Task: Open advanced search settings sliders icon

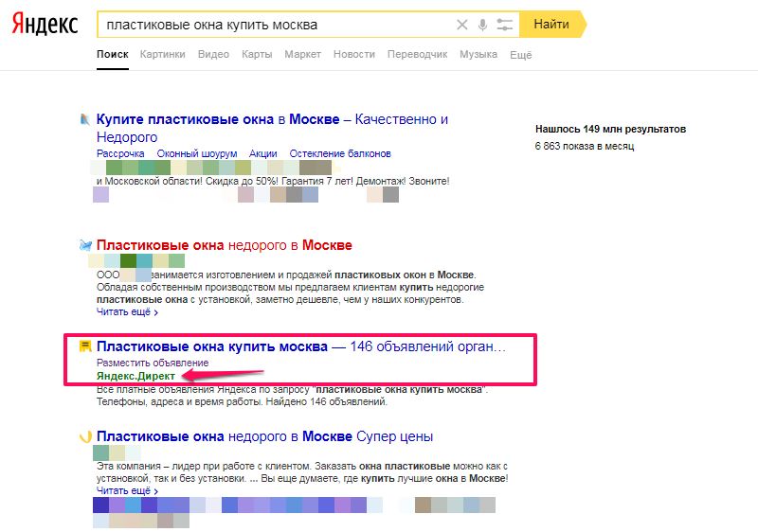Action: click(504, 25)
